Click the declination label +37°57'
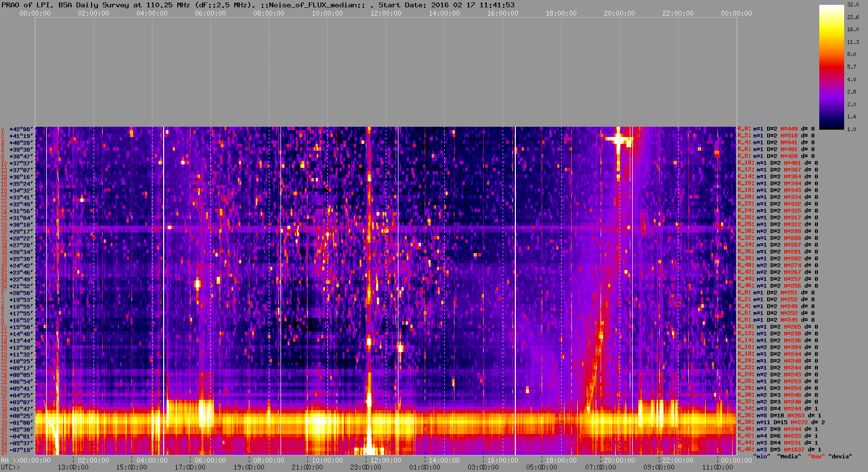868x472 pixels. click(x=21, y=163)
